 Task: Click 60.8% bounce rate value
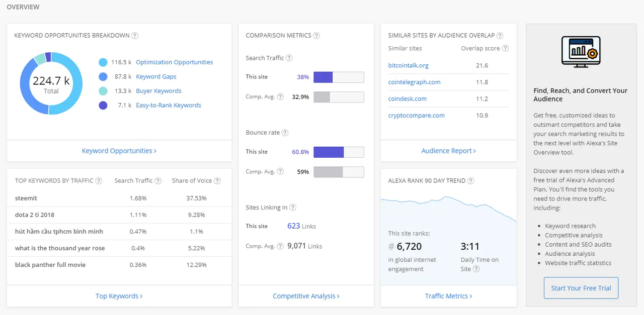[300, 152]
